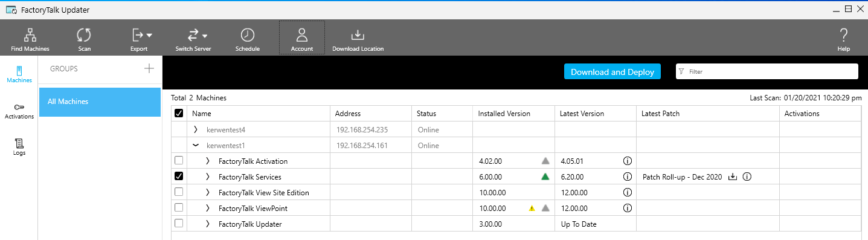Select the All Machines group

tap(100, 102)
